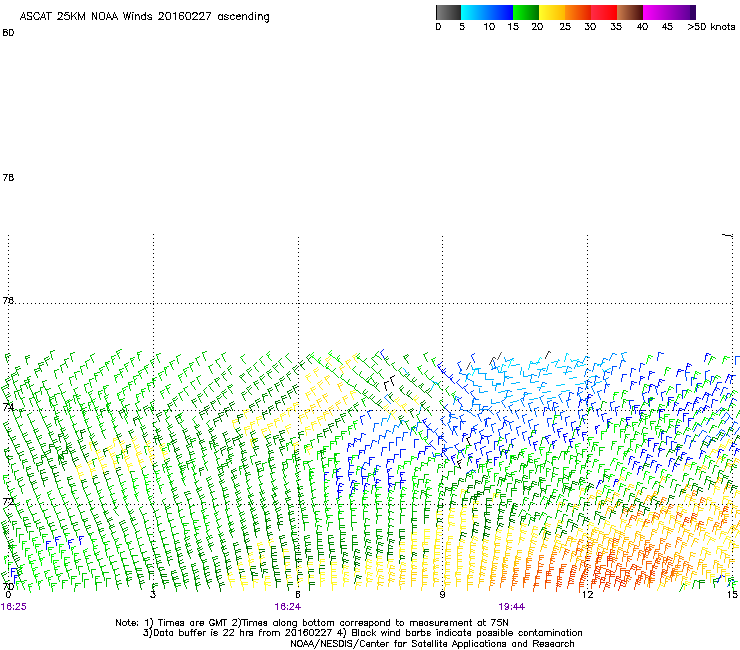Image resolution: width=740 pixels, height=650 pixels.
Task: Click the longitude label 9
Action: click(442, 594)
